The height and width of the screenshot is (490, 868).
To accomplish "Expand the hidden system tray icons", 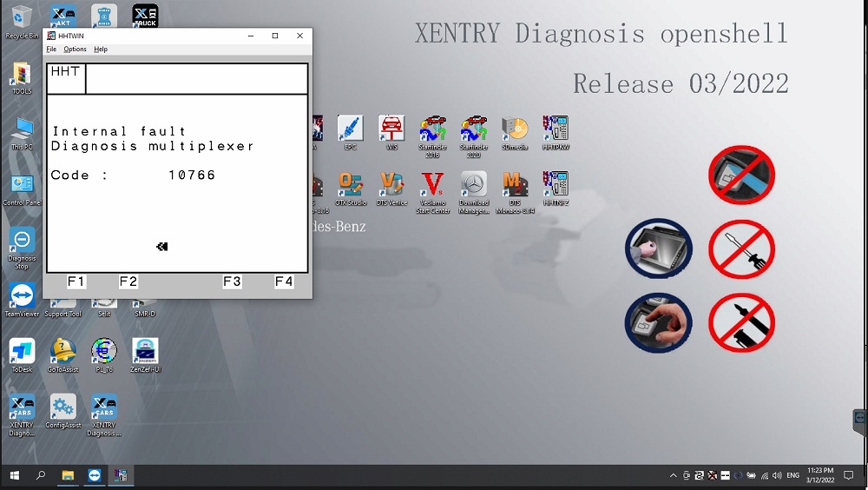I will [674, 475].
